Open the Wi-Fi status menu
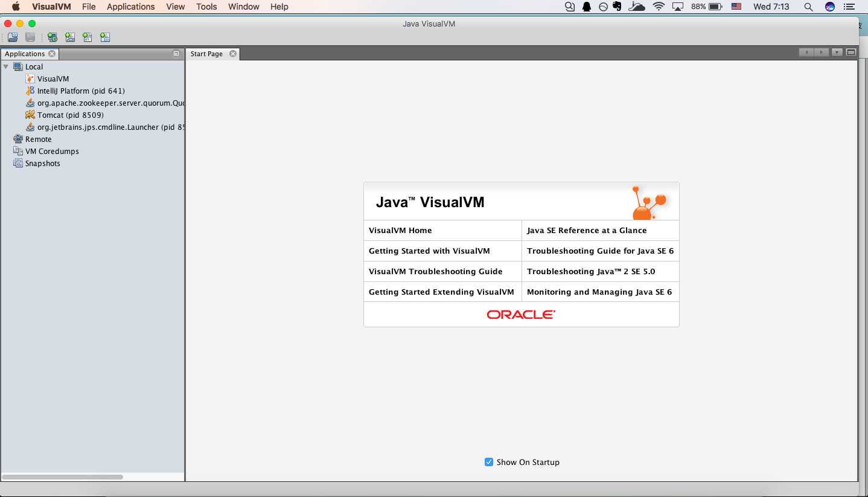The width and height of the screenshot is (868, 497). pos(659,7)
